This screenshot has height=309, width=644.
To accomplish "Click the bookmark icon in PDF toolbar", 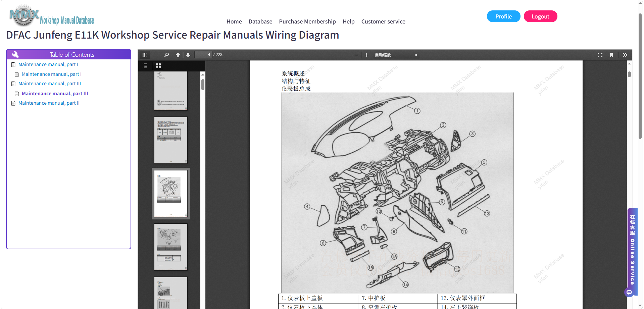I will (611, 55).
